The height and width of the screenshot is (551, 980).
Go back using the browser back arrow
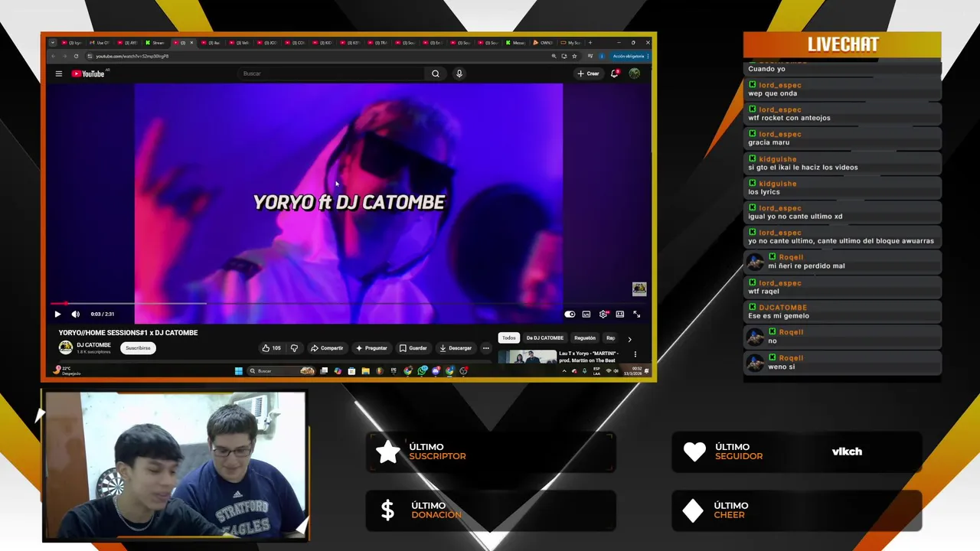[x=54, y=56]
